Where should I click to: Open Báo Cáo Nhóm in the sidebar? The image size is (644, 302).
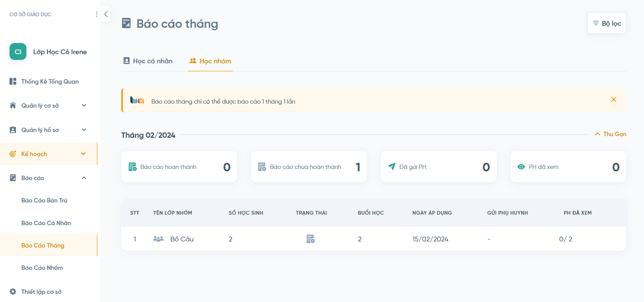click(42, 268)
